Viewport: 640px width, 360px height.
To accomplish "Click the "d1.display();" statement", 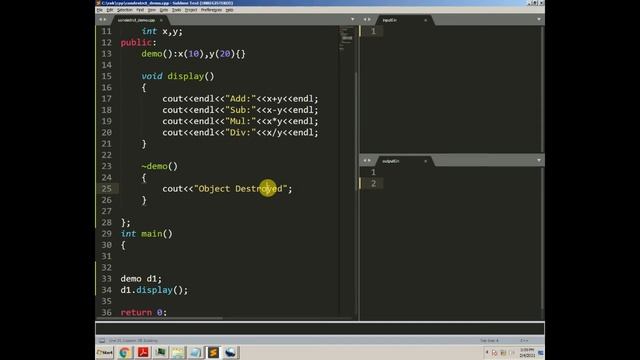I will (x=154, y=290).
